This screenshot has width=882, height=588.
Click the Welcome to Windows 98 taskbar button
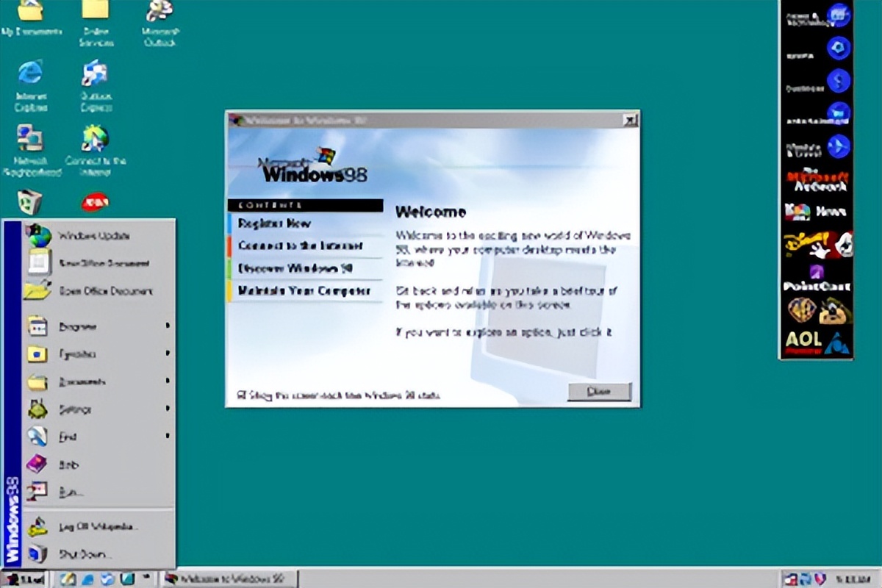228,578
